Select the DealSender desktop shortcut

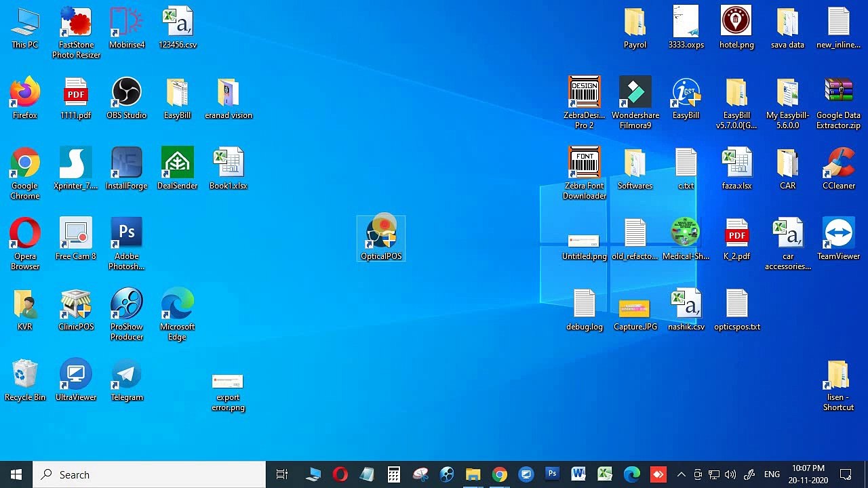(x=178, y=169)
